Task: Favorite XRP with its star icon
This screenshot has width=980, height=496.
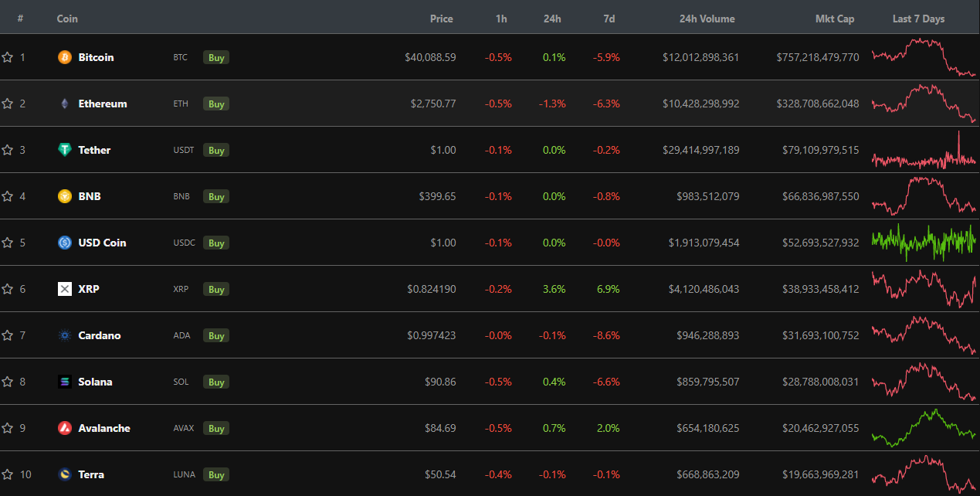Action: (x=8, y=289)
